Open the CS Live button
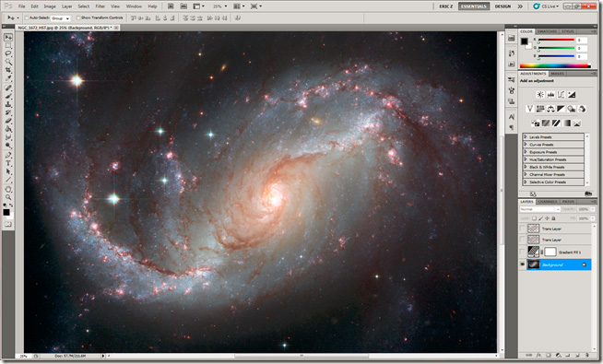Image resolution: width=603 pixels, height=364 pixels. click(546, 6)
